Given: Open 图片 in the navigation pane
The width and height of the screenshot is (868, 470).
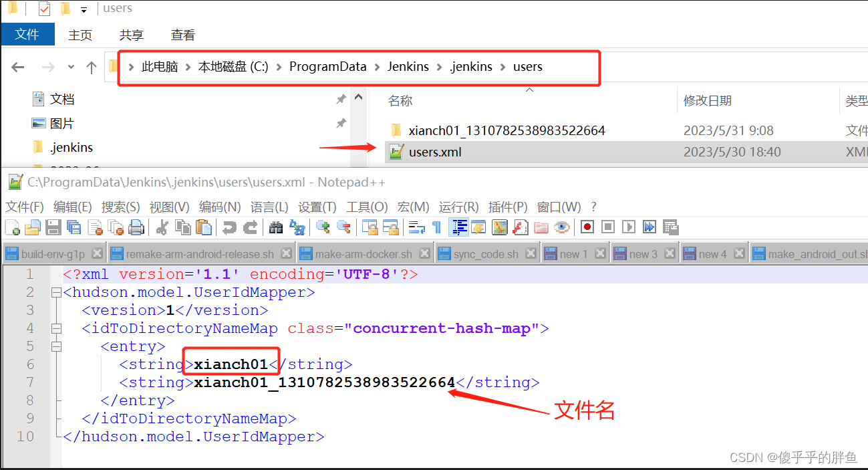Looking at the screenshot, I should [62, 124].
